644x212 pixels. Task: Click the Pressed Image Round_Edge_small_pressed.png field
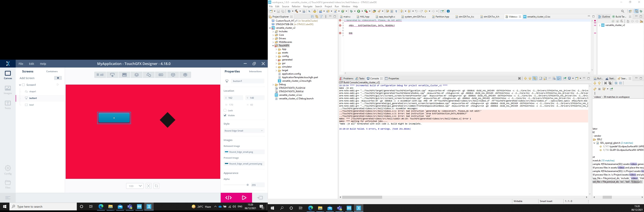244,164
